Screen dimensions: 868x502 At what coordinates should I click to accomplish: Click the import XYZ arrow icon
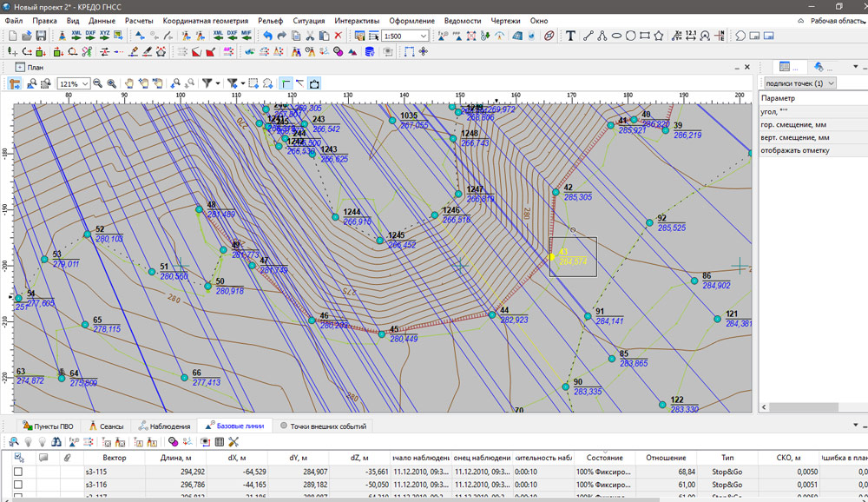(x=104, y=36)
